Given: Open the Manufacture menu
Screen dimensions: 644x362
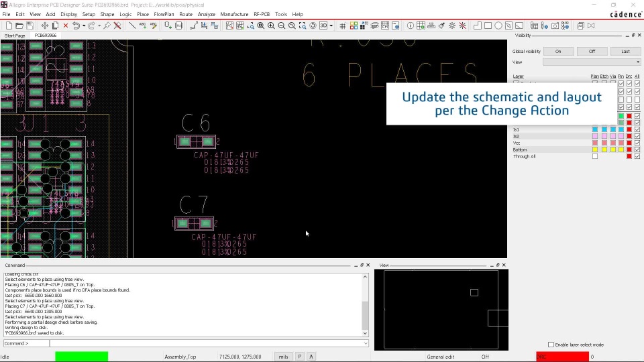Looking at the screenshot, I should coord(234,14).
